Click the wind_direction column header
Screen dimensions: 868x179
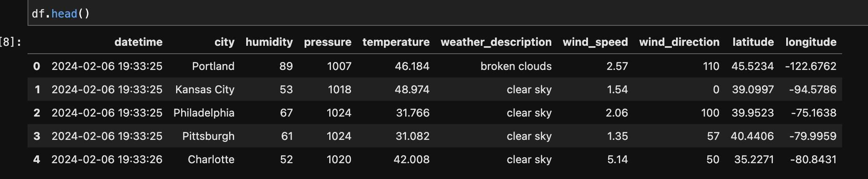tap(679, 42)
